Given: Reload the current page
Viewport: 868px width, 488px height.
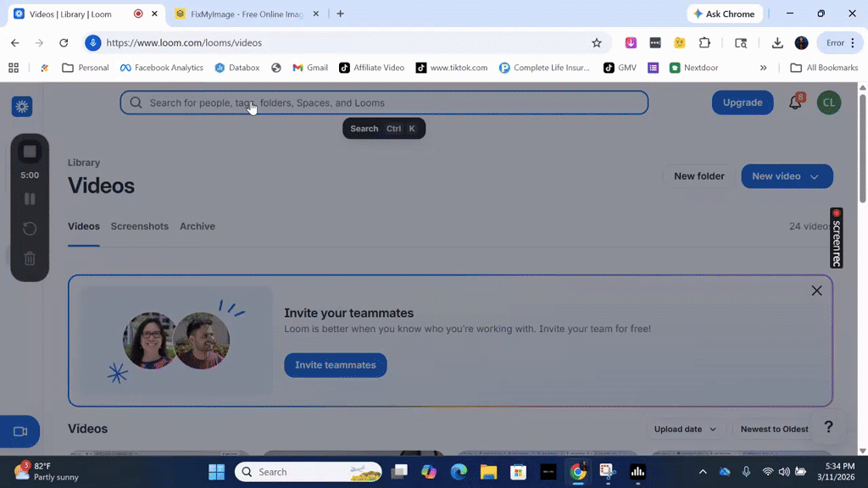Looking at the screenshot, I should click(64, 42).
